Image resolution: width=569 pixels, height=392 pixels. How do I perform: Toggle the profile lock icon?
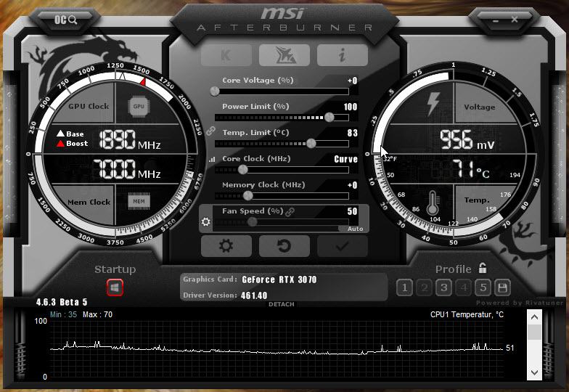tap(482, 269)
